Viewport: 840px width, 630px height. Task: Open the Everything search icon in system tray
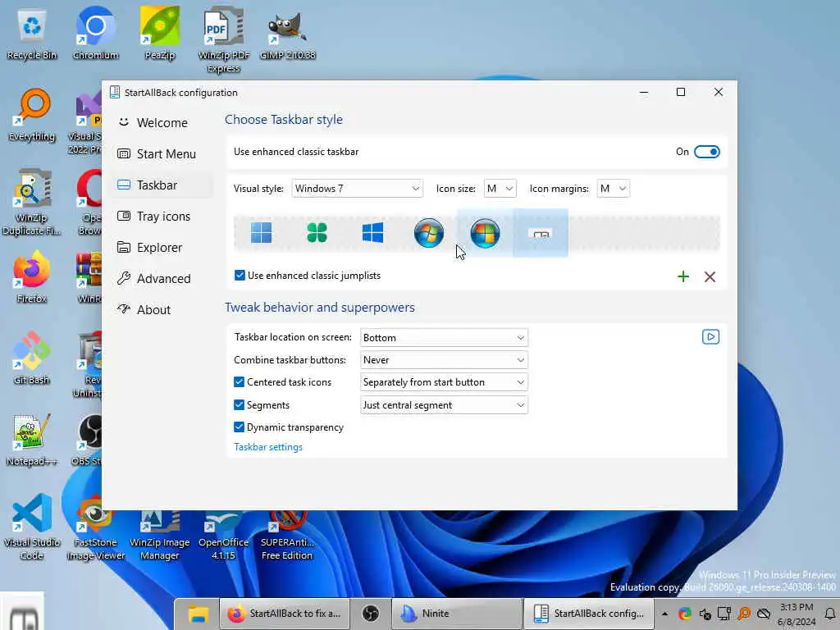743,614
